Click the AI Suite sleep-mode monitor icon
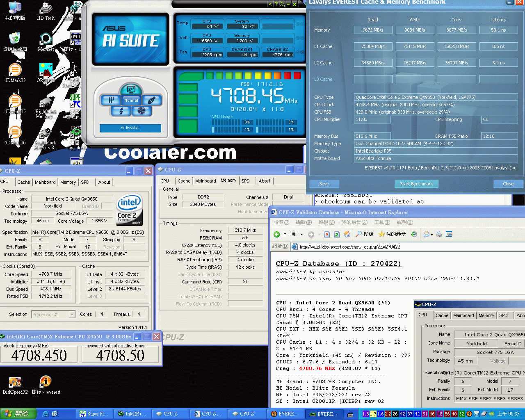 131,89
